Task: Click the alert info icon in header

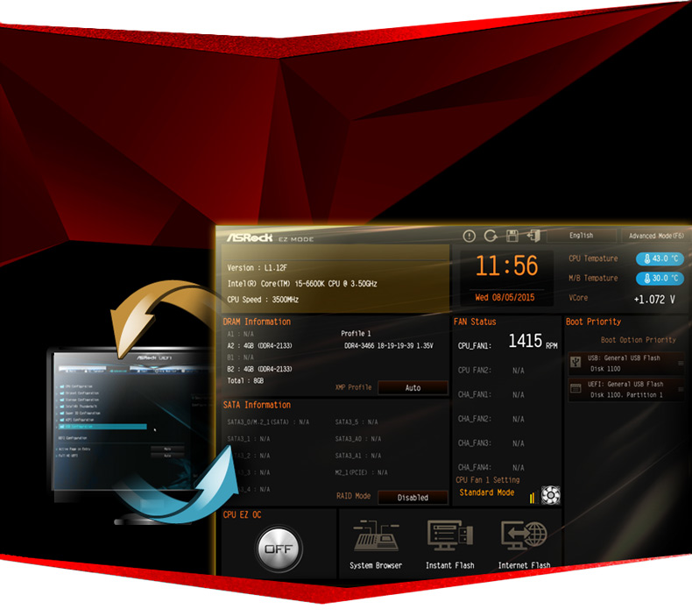Action: coord(469,236)
